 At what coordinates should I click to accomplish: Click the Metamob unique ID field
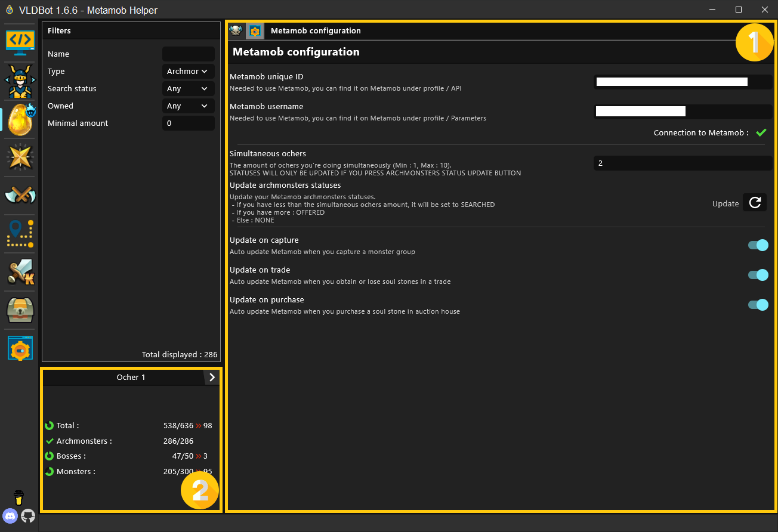[x=683, y=82]
